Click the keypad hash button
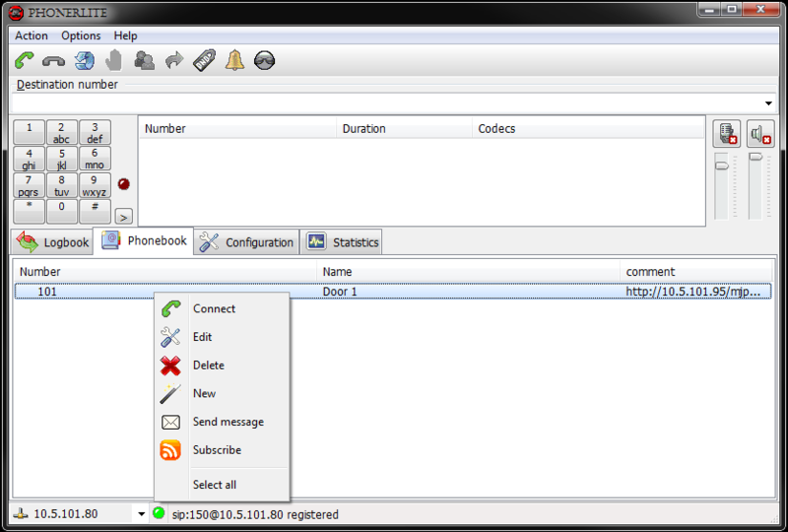This screenshot has height=532, width=788. [x=95, y=211]
